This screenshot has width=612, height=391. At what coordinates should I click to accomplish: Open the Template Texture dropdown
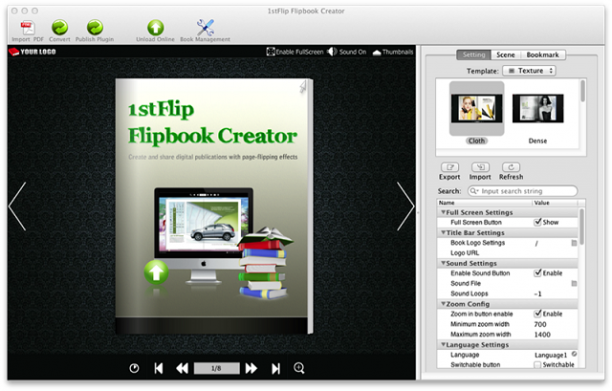[529, 71]
